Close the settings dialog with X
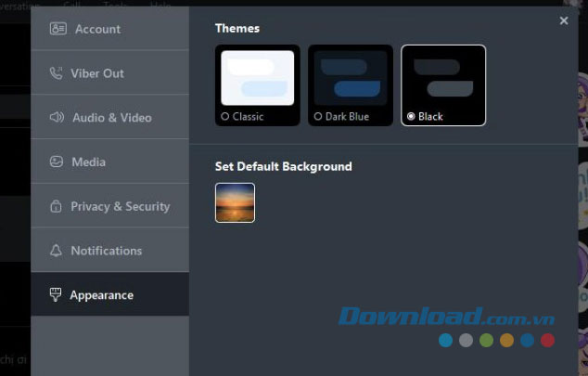Screen dimensions: 588x376 coord(564,20)
